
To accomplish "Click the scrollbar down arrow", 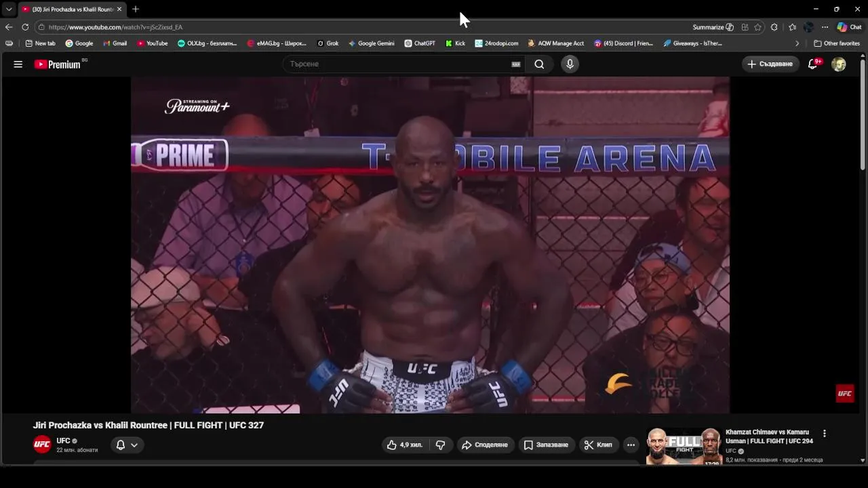I will (863, 460).
